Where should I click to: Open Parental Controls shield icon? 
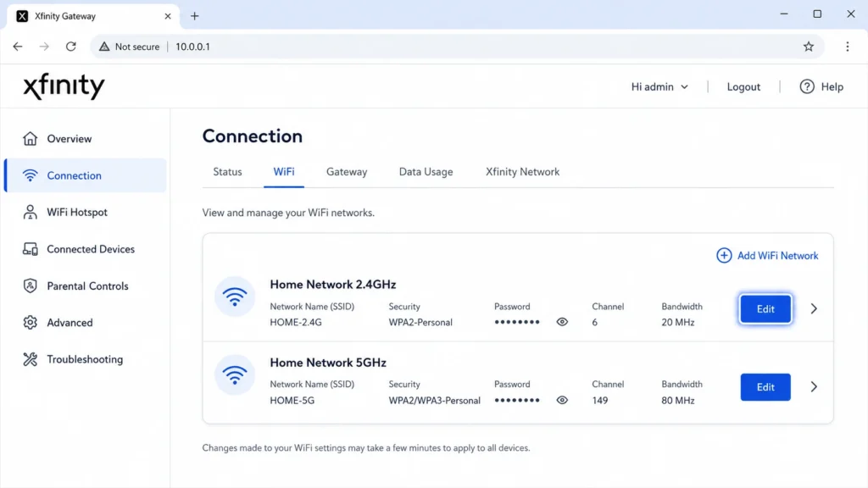click(30, 286)
